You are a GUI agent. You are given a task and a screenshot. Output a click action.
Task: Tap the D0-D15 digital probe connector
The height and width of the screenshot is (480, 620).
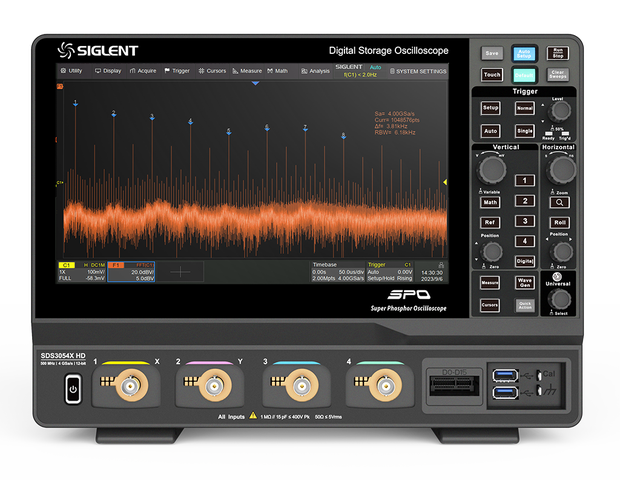tap(454, 386)
